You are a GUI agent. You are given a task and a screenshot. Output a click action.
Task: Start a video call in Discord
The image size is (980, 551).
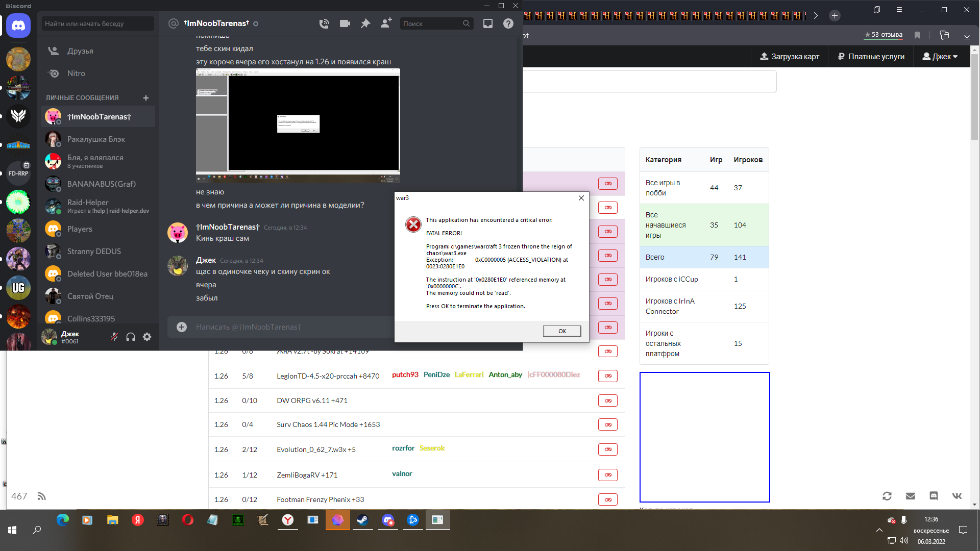[345, 23]
